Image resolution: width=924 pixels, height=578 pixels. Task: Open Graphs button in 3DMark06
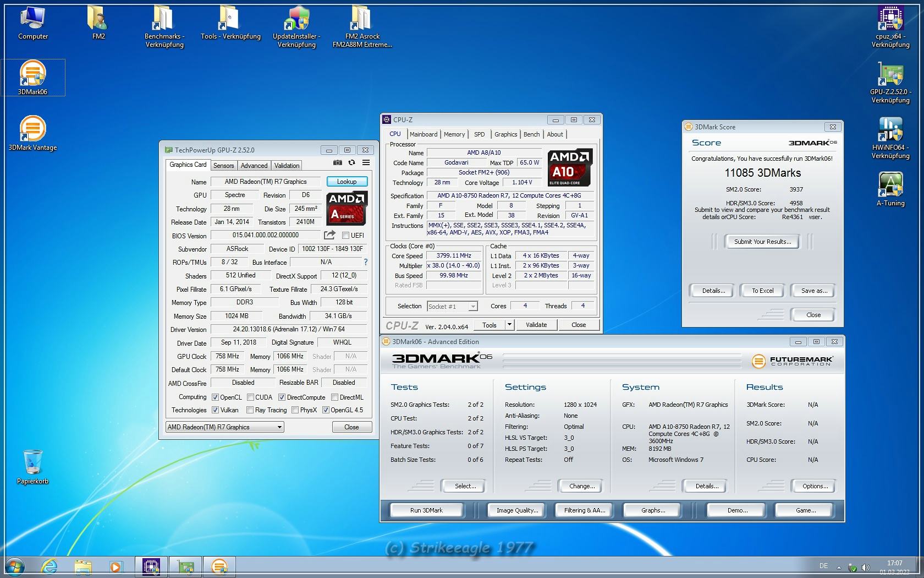coord(653,510)
